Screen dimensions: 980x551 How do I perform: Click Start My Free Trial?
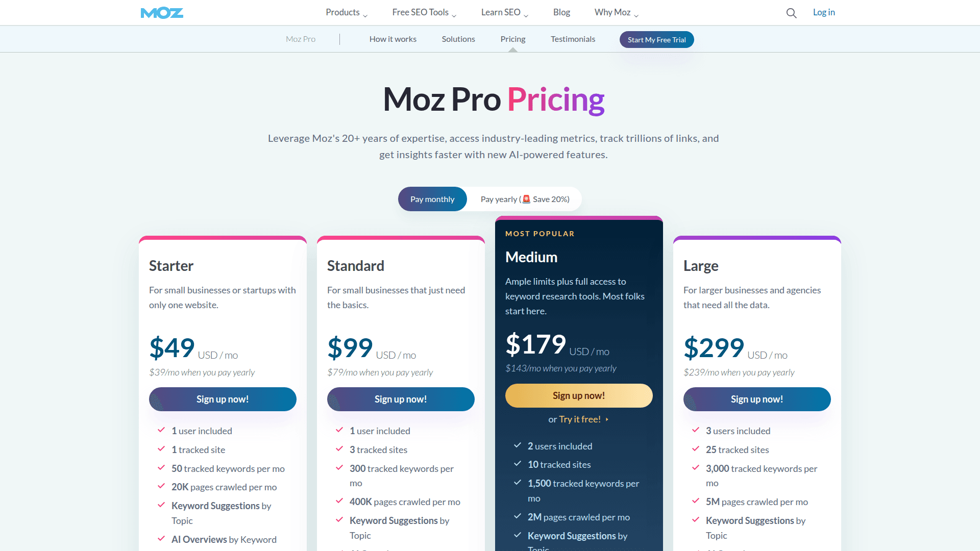[656, 39]
